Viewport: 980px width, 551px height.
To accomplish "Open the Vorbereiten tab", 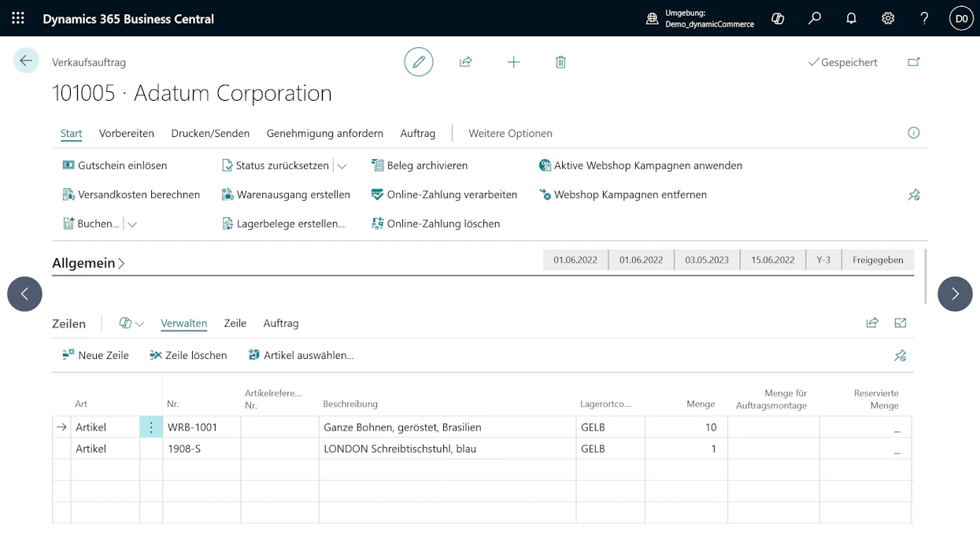I will (x=127, y=133).
